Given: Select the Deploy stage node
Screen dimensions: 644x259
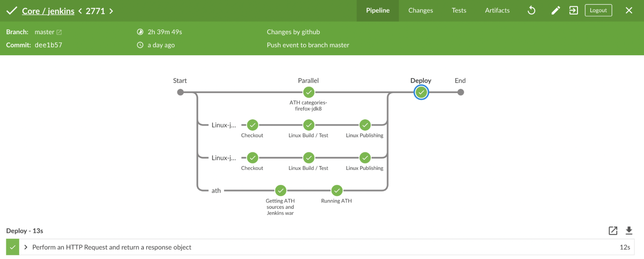Looking at the screenshot, I should pos(421,92).
